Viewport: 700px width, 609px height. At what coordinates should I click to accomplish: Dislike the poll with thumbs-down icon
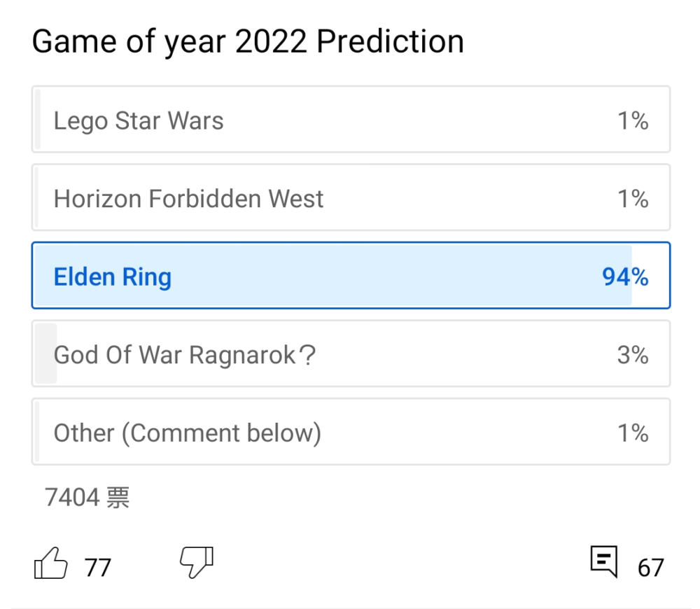[197, 563]
